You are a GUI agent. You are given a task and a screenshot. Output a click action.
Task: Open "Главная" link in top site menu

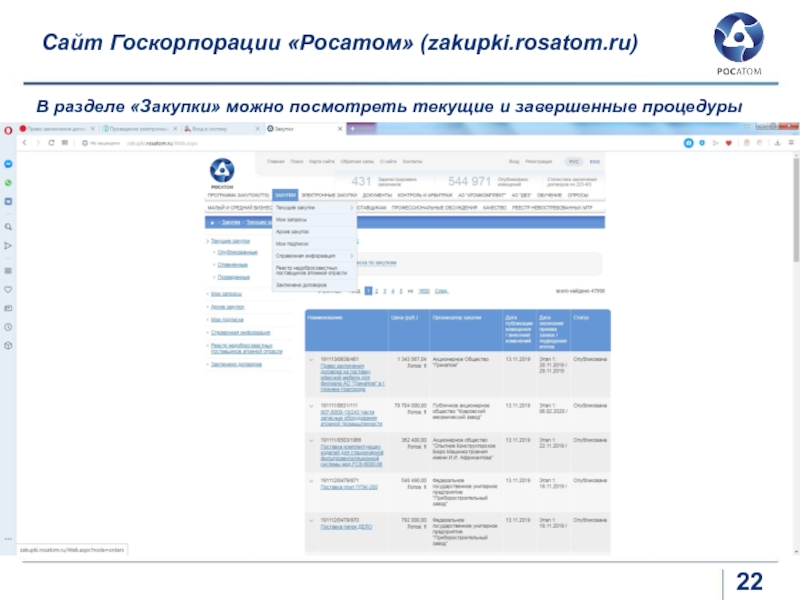(x=276, y=162)
